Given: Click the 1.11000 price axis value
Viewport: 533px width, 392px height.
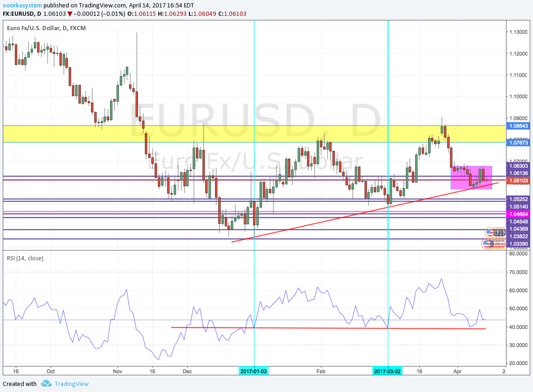Looking at the screenshot, I should tap(518, 75).
